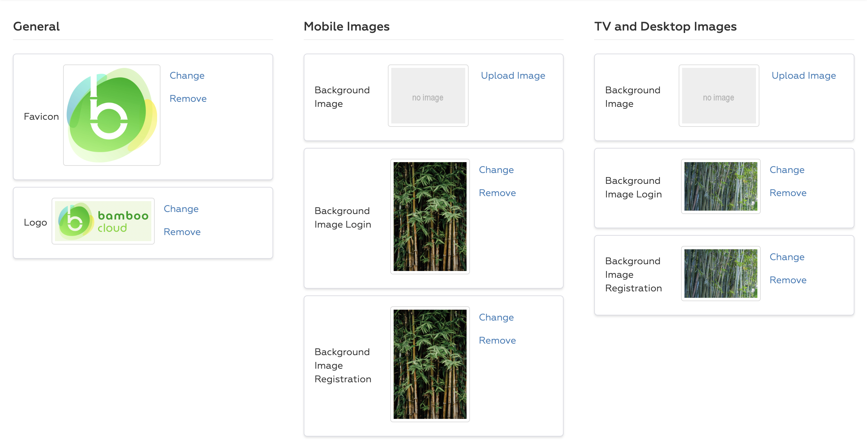Change the Mobile Background Image Login
The height and width of the screenshot is (445, 868).
click(496, 170)
